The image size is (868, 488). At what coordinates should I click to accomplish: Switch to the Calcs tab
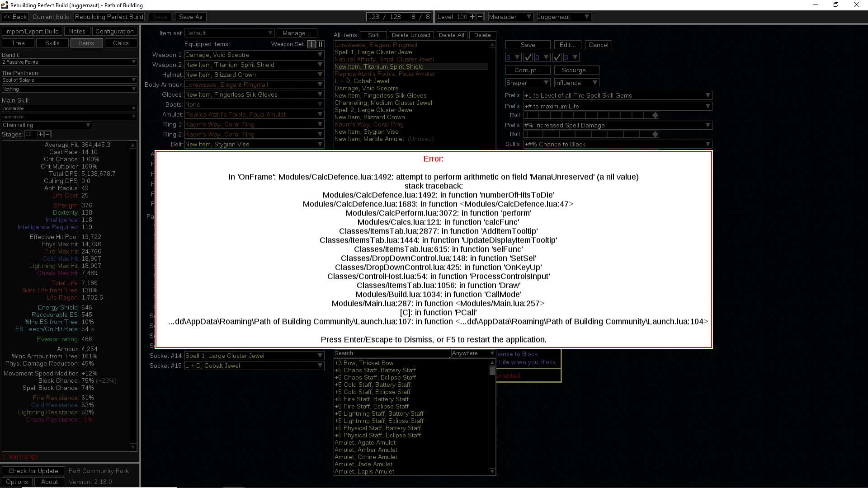tap(121, 43)
